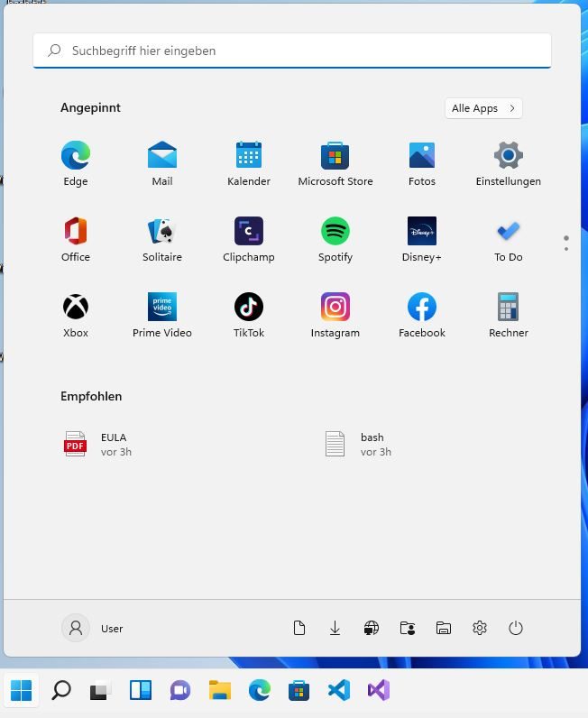Launch the Office app
This screenshot has height=718, width=588.
pos(76,240)
